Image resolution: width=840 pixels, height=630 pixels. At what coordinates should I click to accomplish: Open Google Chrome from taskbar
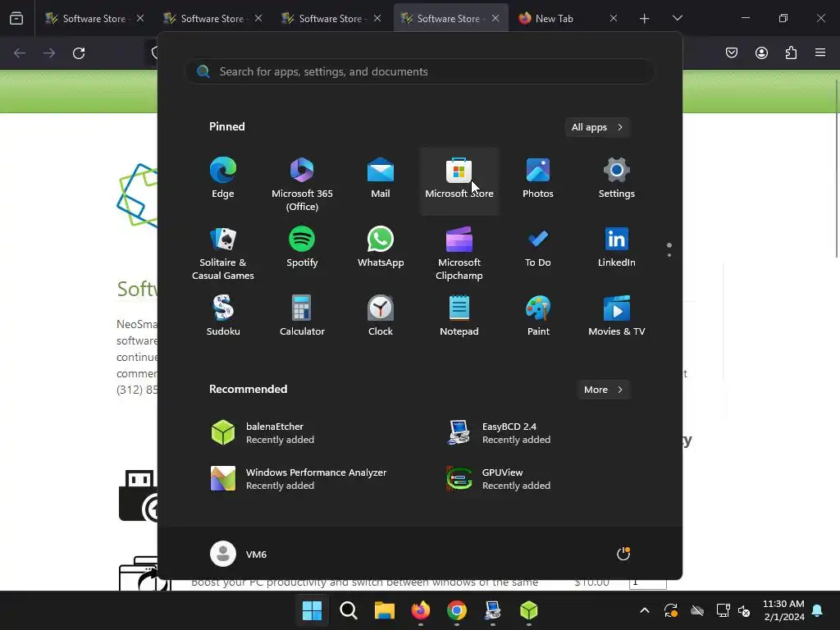tap(456, 610)
